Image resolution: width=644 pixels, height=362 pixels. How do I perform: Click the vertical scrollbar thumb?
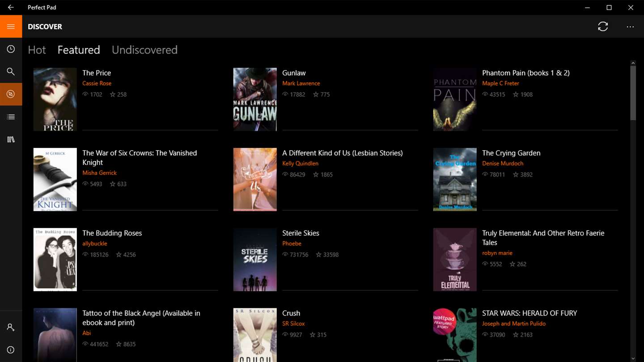click(633, 93)
